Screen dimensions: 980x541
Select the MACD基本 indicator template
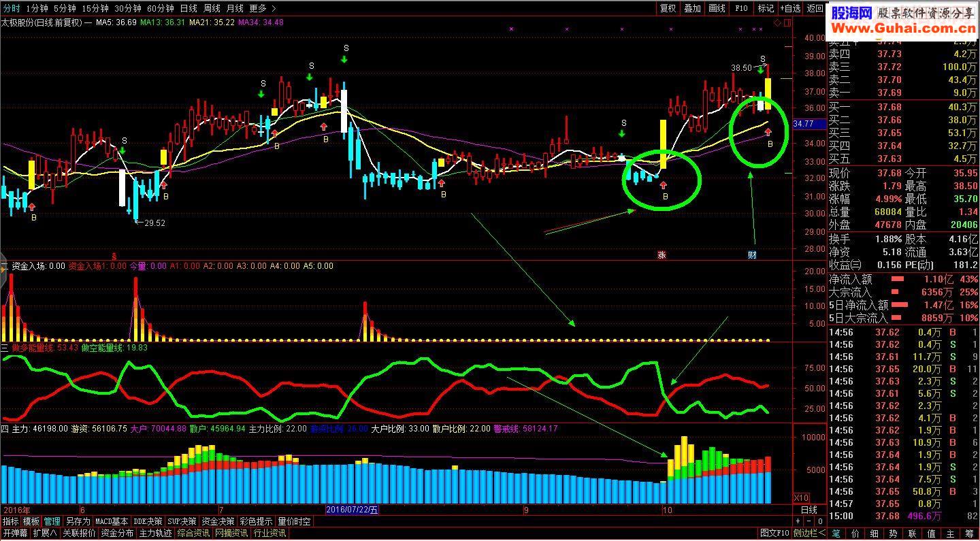(x=112, y=521)
